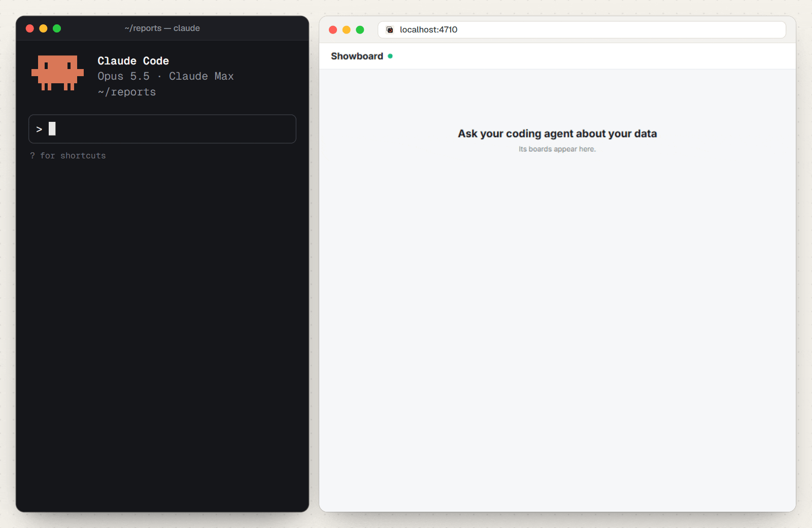Click the browser address bar showing localhost:4710
Screen dimensions: 812x528
582,30
